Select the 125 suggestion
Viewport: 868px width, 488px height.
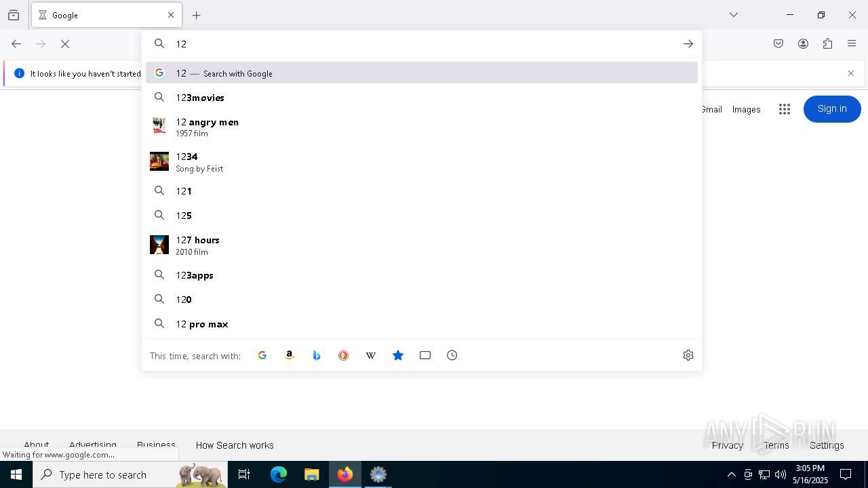coord(422,216)
